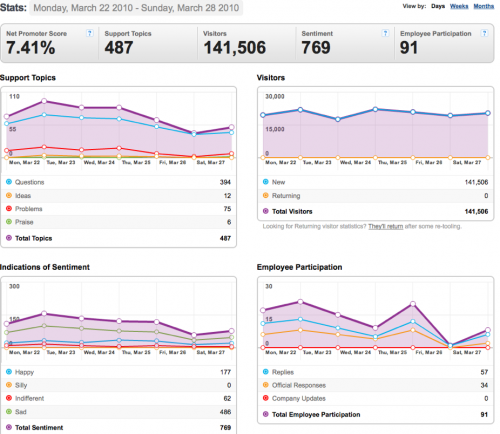Click the Official Responses legend dot
This screenshot has height=434, width=500.
click(x=266, y=385)
